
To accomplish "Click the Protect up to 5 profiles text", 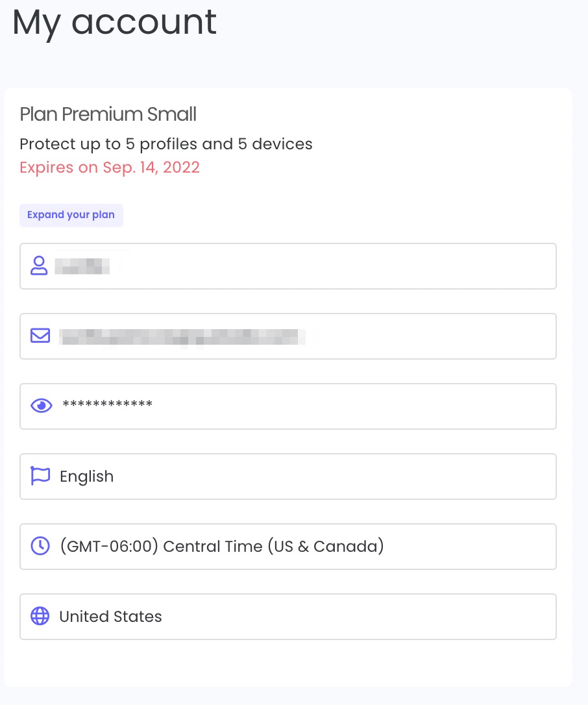I will [166, 144].
